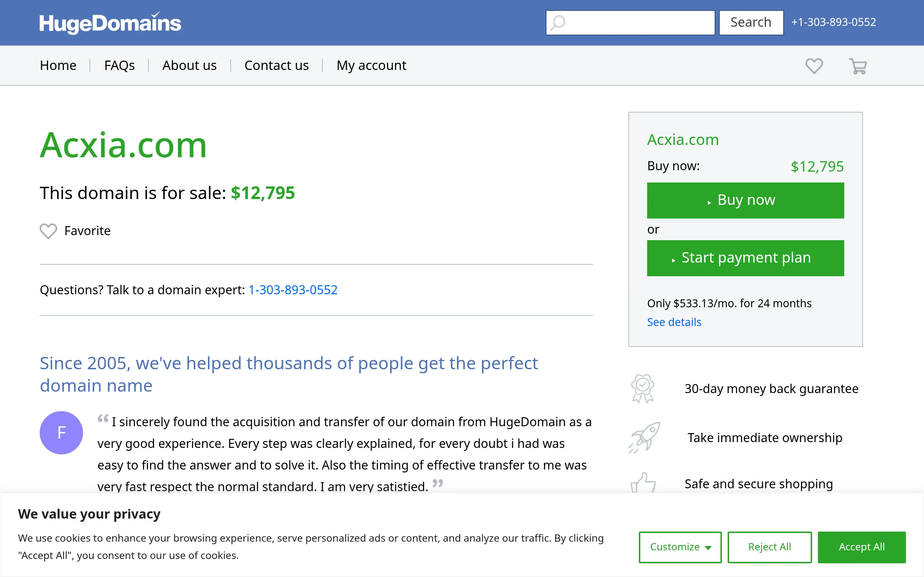Navigate to Contact us

pyautogui.click(x=276, y=66)
